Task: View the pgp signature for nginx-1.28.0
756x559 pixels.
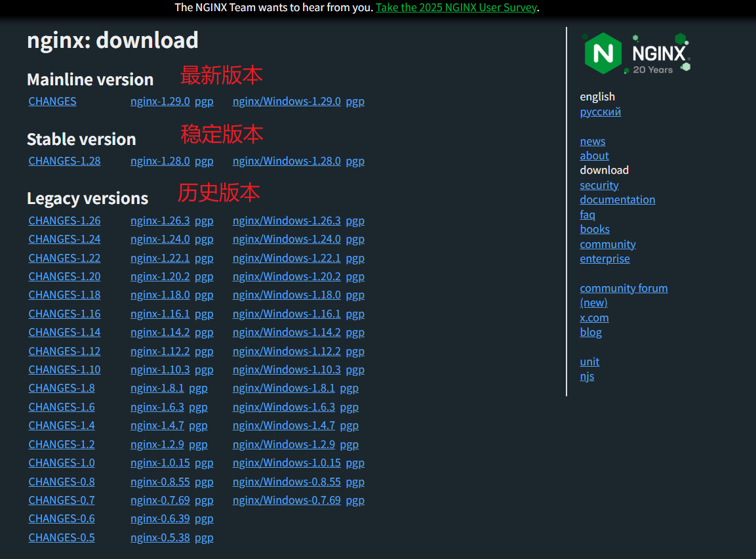Action: (204, 161)
